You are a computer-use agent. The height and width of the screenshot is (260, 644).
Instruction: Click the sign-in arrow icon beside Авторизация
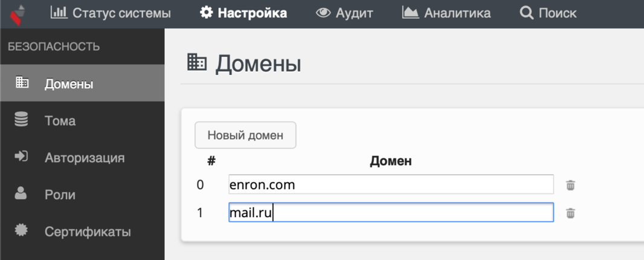click(21, 157)
